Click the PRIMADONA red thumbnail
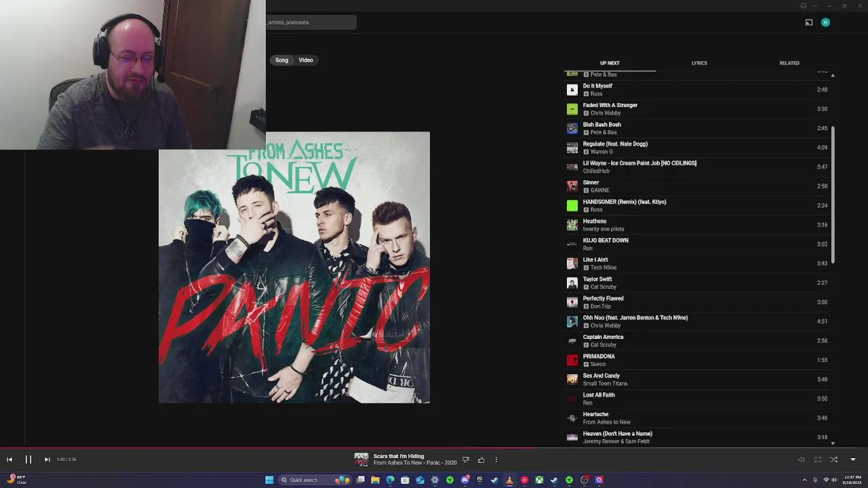Screen dimensions: 868x488 click(572, 360)
